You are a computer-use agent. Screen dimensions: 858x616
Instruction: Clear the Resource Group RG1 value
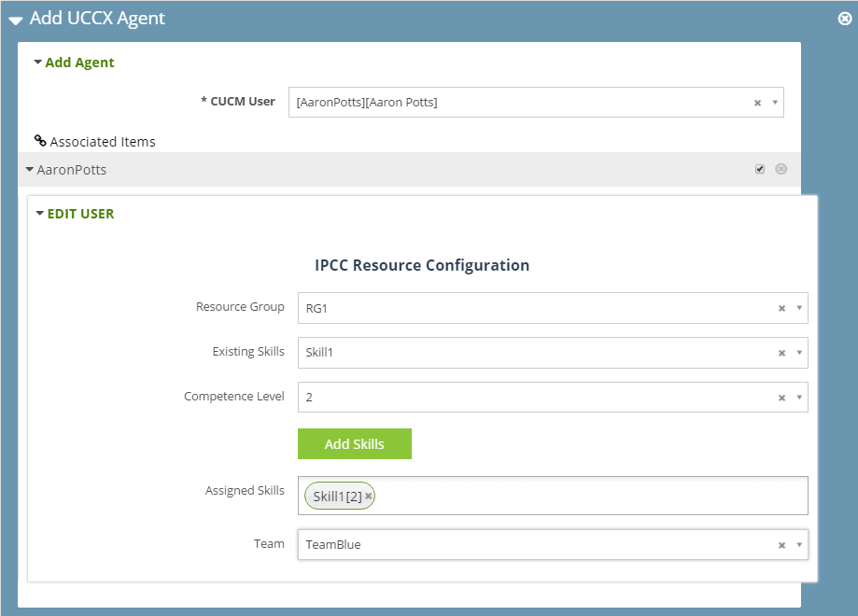pyautogui.click(x=782, y=309)
